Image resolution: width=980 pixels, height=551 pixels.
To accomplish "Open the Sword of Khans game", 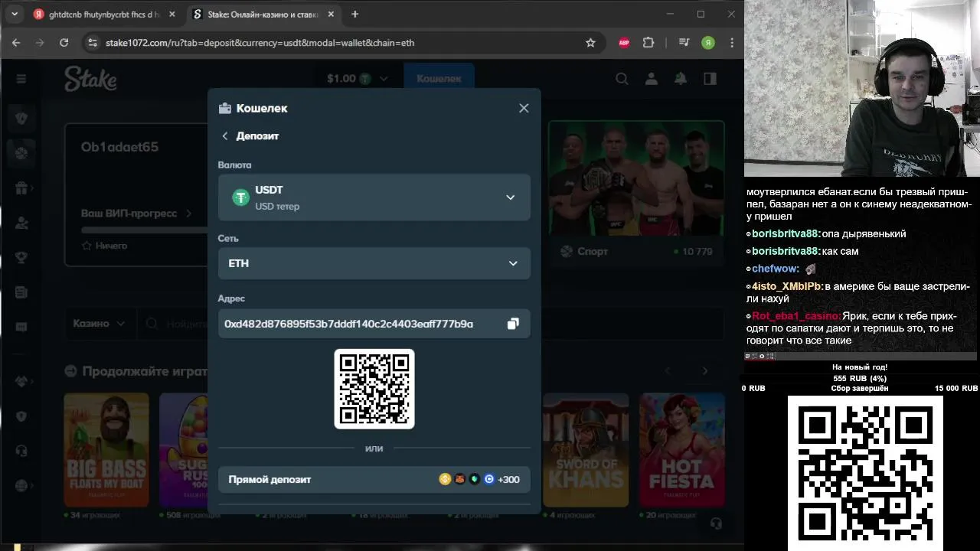I will click(x=586, y=449).
